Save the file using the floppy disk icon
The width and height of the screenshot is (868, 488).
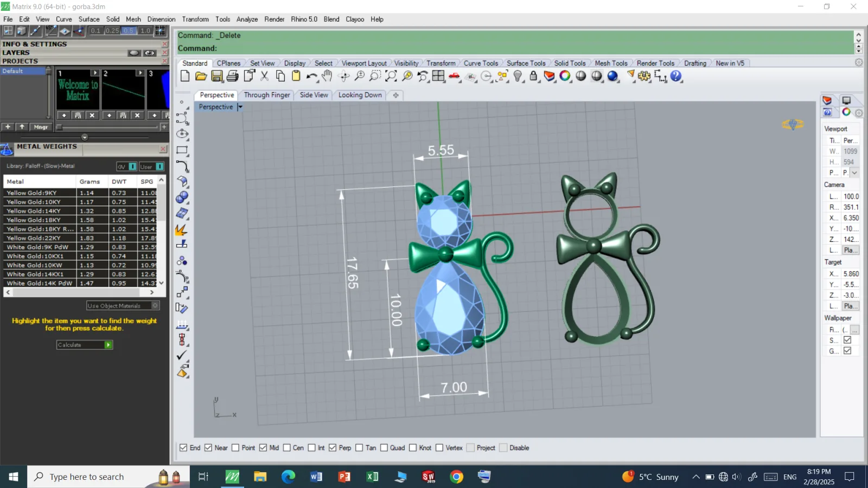pyautogui.click(x=217, y=76)
